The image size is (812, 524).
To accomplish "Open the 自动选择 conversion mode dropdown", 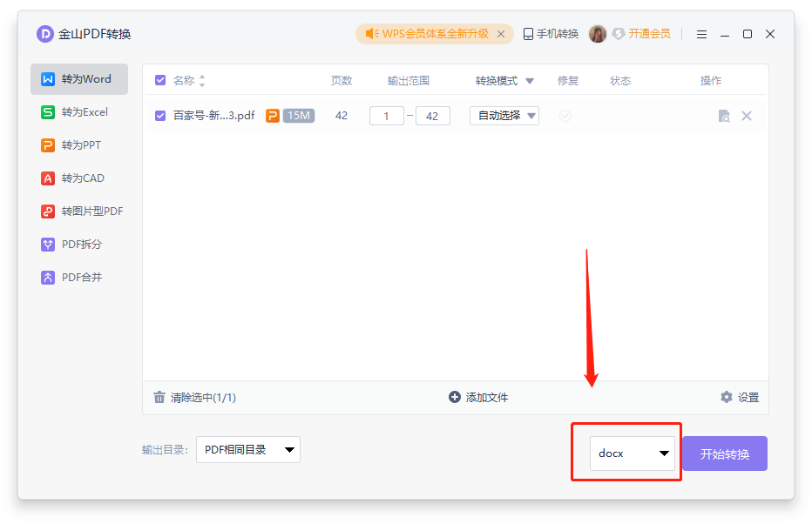I will click(x=504, y=116).
